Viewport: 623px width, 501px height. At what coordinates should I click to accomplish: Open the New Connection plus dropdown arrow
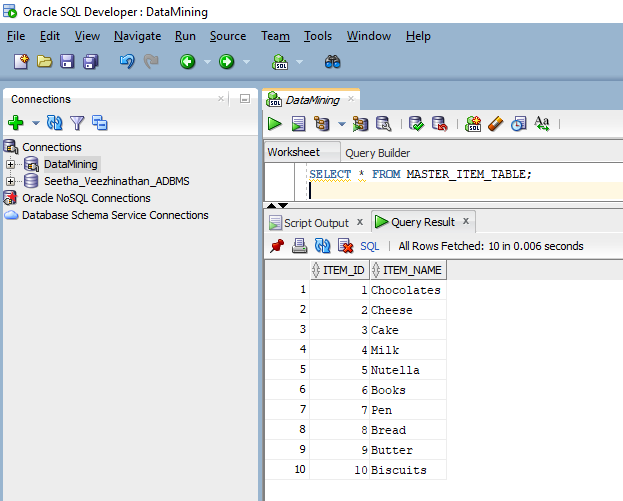tap(35, 123)
